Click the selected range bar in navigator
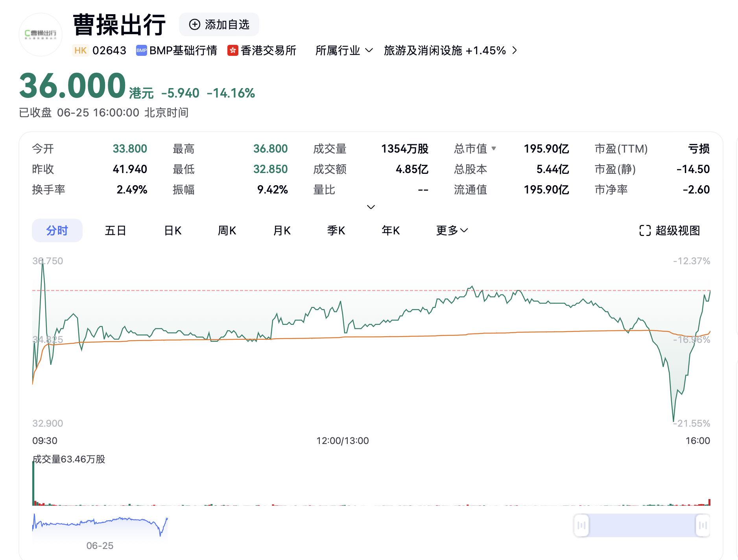The image size is (738, 560). (642, 525)
